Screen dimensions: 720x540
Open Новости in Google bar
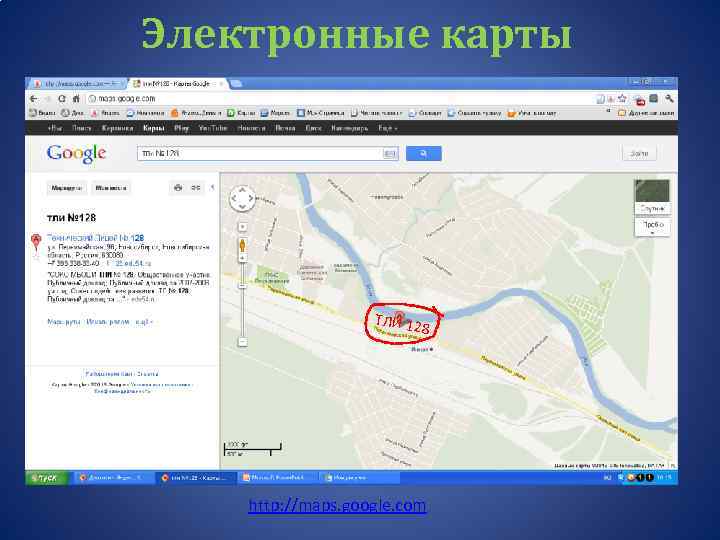[x=251, y=128]
